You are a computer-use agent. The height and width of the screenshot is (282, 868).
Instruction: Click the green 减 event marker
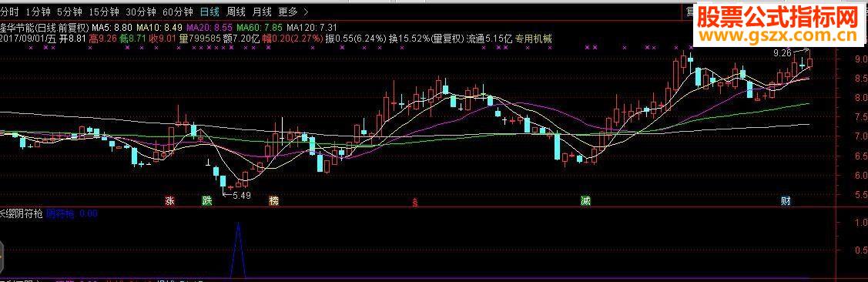[x=585, y=201]
